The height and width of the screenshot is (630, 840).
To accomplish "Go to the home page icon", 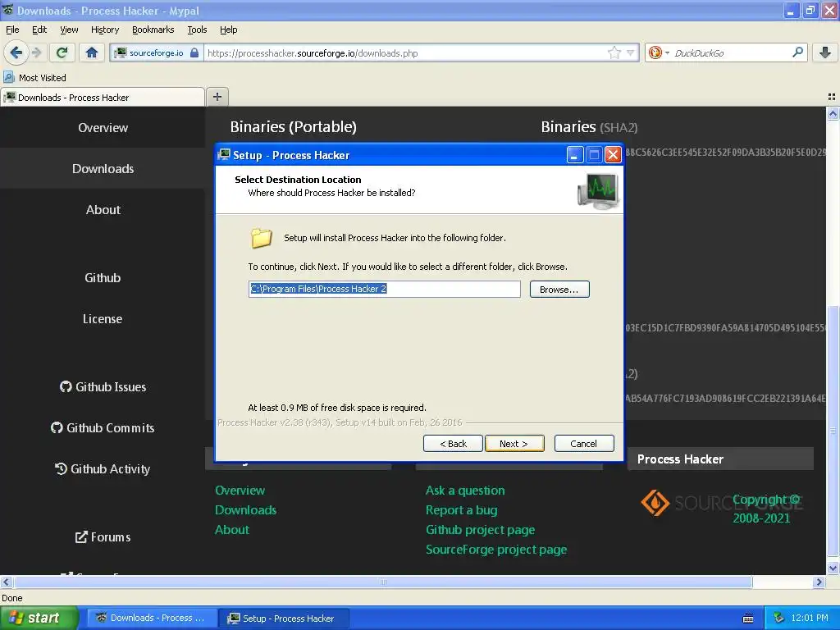I will (92, 52).
